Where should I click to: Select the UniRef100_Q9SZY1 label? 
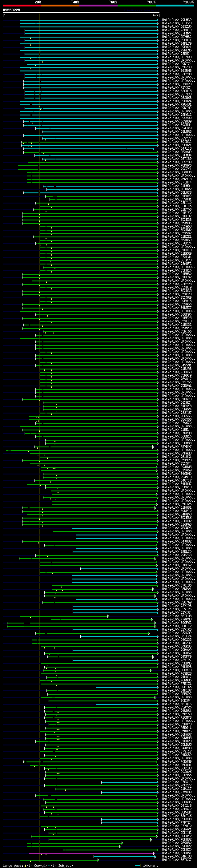[177, 169]
